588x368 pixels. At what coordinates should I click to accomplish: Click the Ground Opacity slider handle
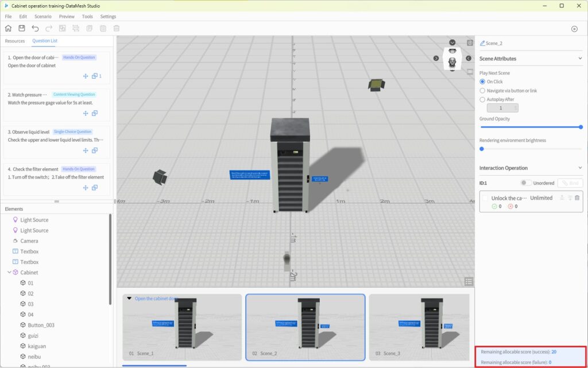[x=581, y=127]
